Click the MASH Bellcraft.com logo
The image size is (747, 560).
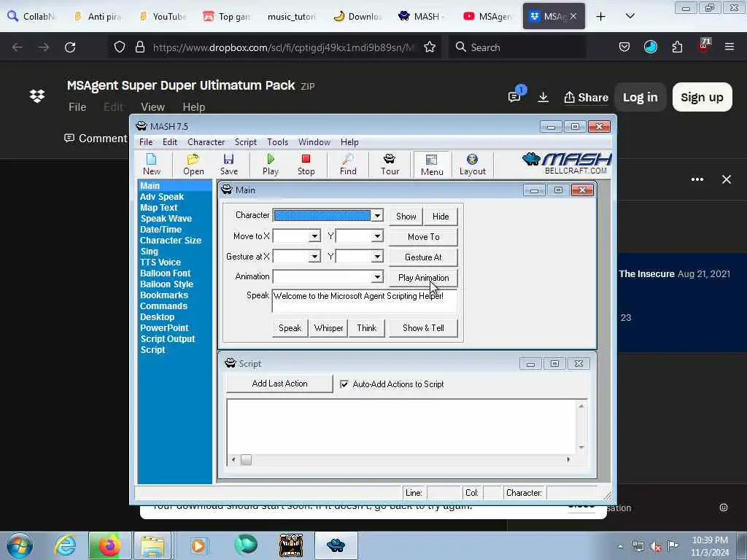(567, 163)
